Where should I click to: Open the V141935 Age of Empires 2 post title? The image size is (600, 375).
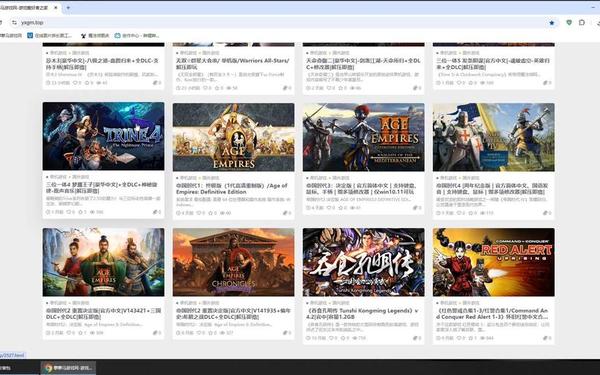coord(233,314)
